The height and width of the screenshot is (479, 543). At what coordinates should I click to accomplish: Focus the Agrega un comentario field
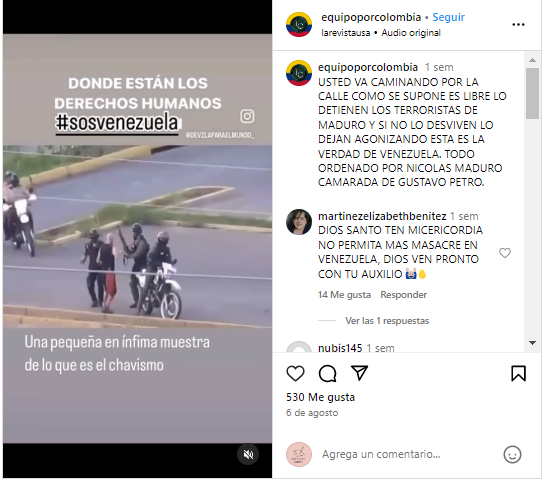pos(409,454)
